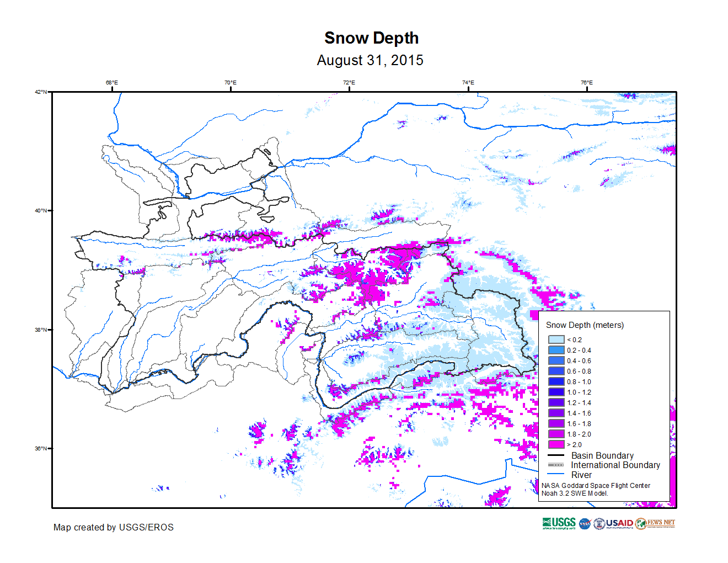Click the USAID seal logo
This screenshot has height=563, width=728.
coord(599,524)
